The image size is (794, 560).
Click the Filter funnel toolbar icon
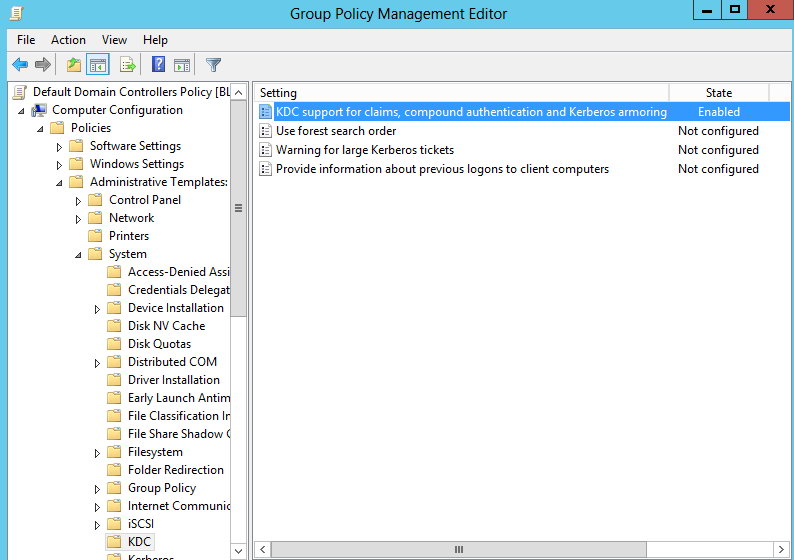click(x=213, y=65)
